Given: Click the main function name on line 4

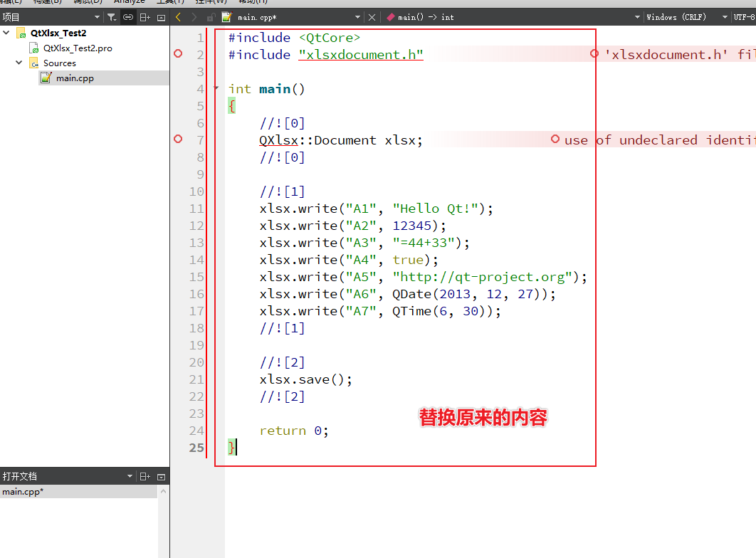Looking at the screenshot, I should (274, 89).
